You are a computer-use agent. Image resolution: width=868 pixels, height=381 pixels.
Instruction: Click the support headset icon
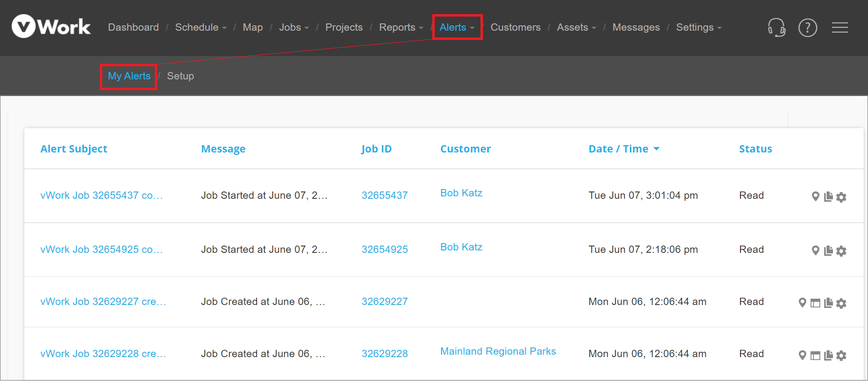[776, 27]
